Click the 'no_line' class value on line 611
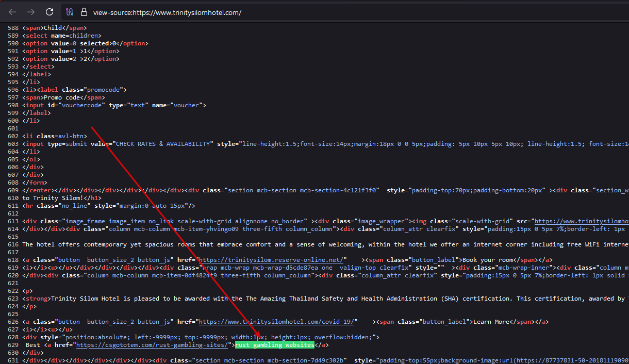Screen dimensions: 629x364 click(x=74, y=206)
